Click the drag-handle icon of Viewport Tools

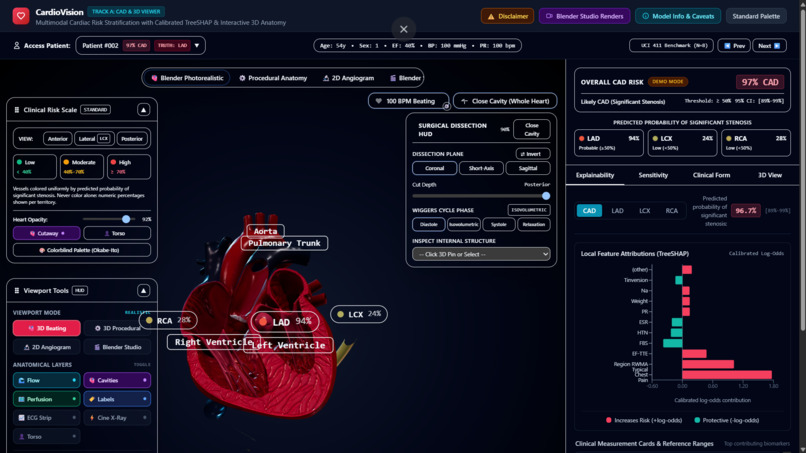coord(16,291)
